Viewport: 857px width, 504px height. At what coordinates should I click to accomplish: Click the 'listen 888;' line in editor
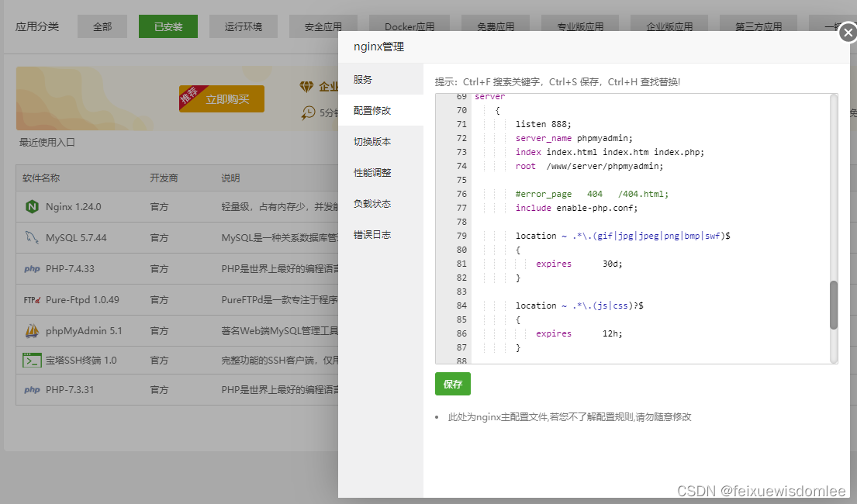tap(543, 124)
